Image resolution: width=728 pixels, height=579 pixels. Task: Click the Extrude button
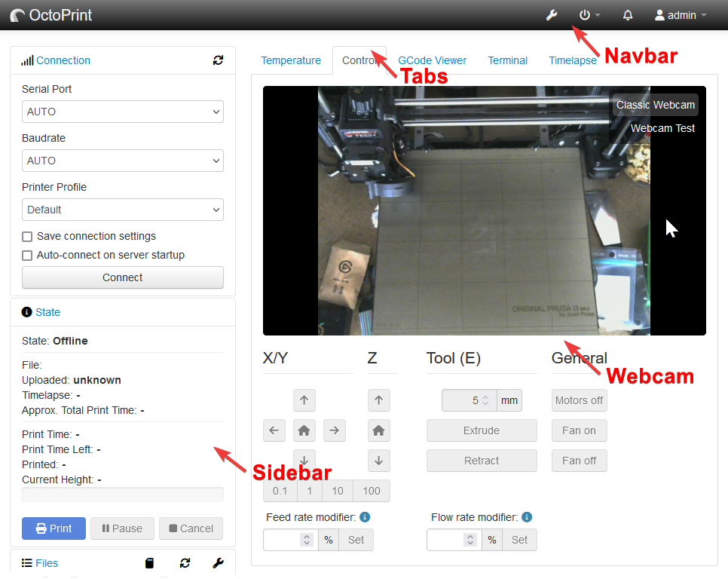482,430
